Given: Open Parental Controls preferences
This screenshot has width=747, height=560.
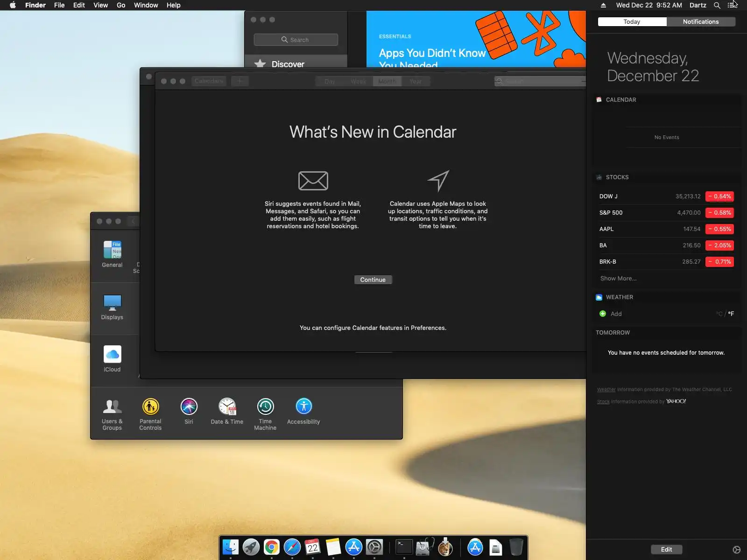Looking at the screenshot, I should pos(150,414).
